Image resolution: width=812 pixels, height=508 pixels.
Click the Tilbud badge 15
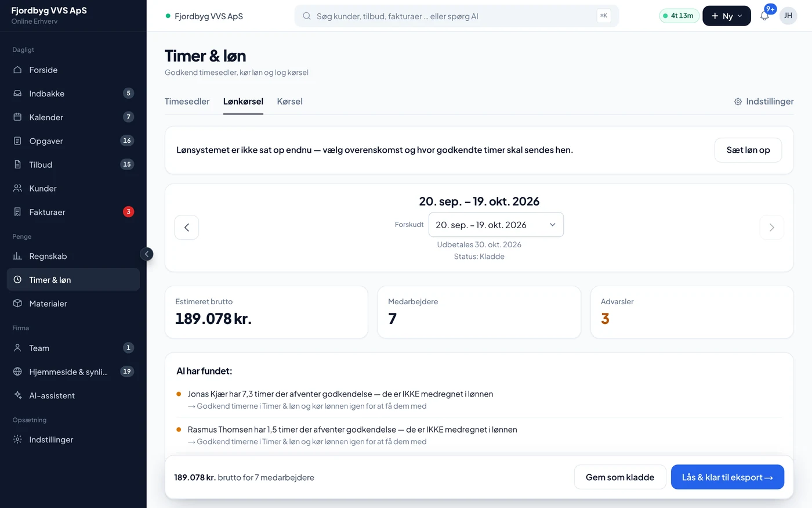point(127,164)
